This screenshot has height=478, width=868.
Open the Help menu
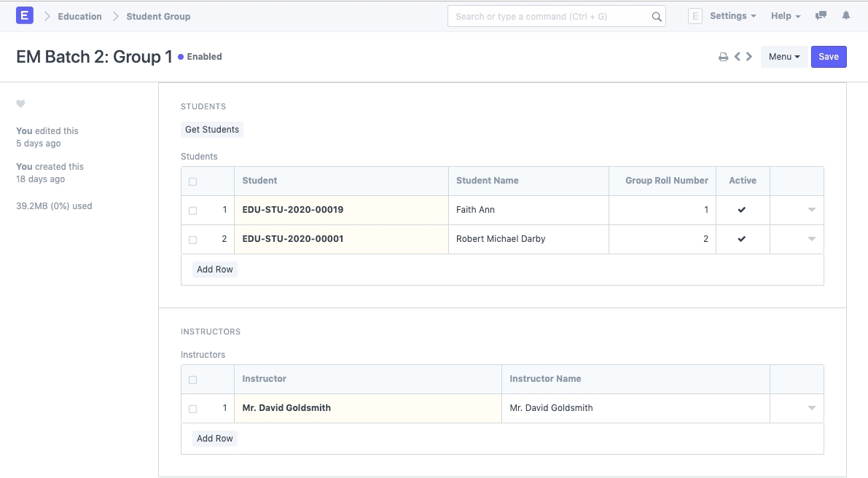(785, 16)
